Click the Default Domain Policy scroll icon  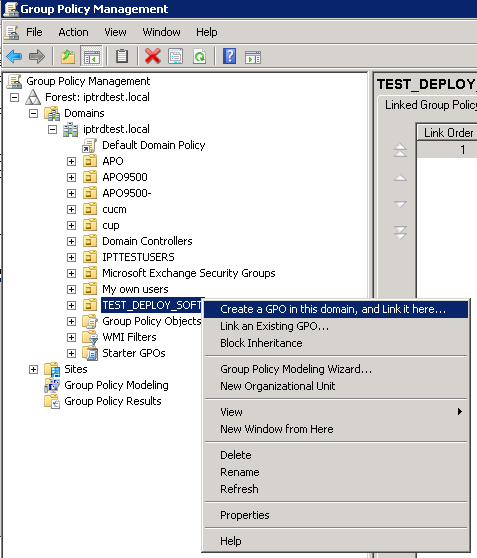89,145
